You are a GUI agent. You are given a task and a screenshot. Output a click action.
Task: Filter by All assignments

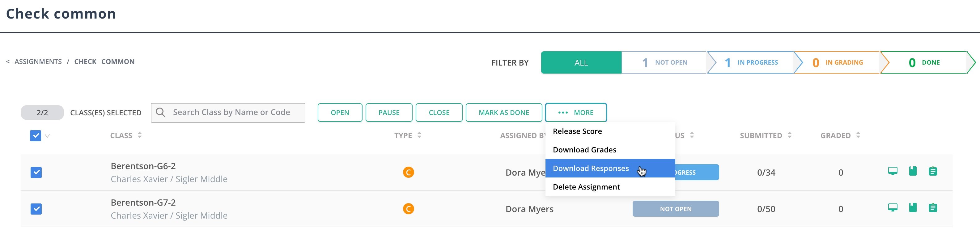click(x=581, y=62)
